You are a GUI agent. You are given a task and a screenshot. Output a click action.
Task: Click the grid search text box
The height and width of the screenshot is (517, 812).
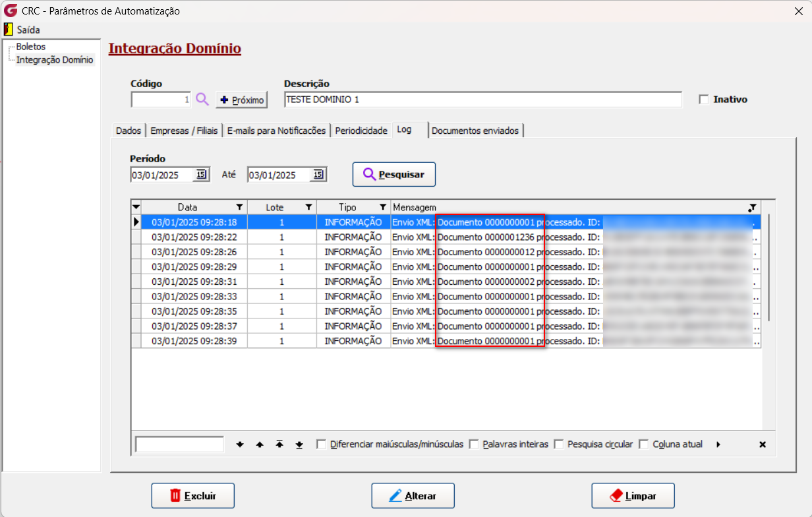(179, 444)
